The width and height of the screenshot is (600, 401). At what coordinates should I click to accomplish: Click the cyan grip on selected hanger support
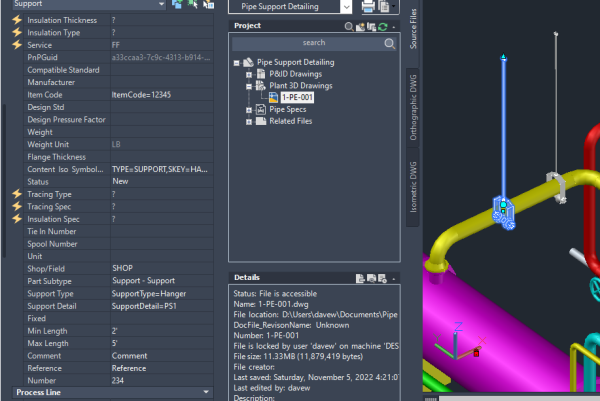504,205
